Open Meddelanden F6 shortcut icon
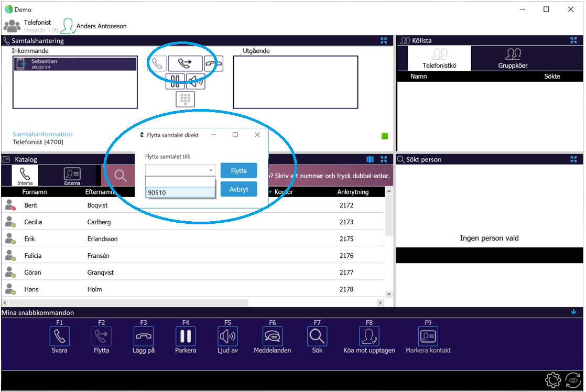This screenshot has height=392, width=586. click(x=273, y=336)
